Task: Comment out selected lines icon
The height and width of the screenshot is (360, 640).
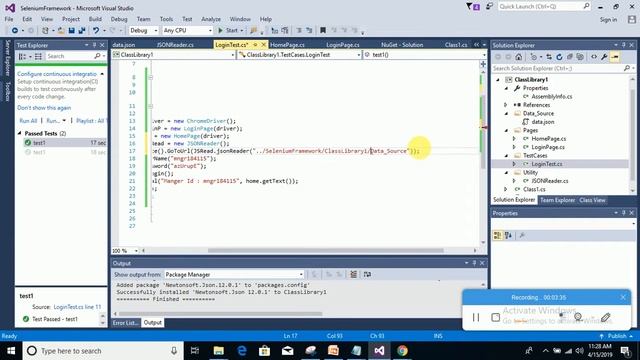Action: [x=299, y=31]
